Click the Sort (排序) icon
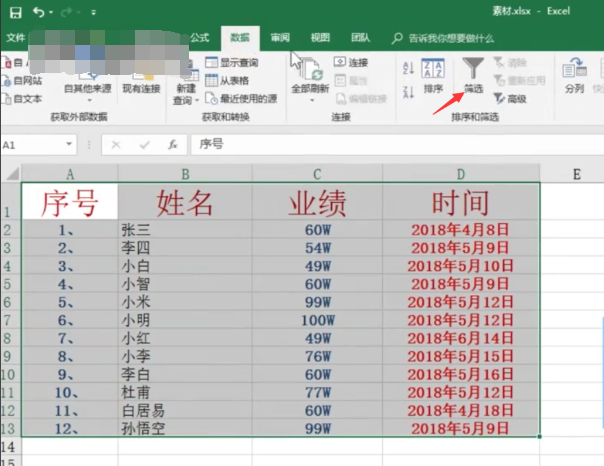This screenshot has height=466, width=604. tap(433, 75)
